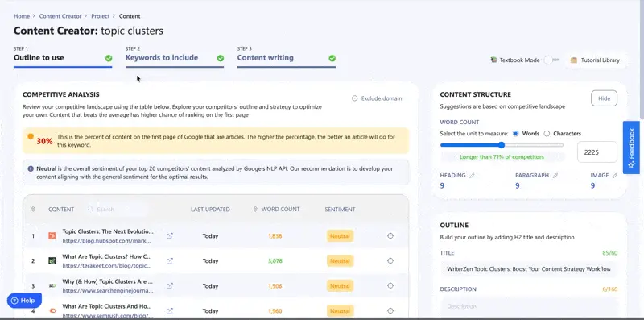Sort table by rank number column
Image resolution: width=644 pixels, height=320 pixels.
click(33, 210)
